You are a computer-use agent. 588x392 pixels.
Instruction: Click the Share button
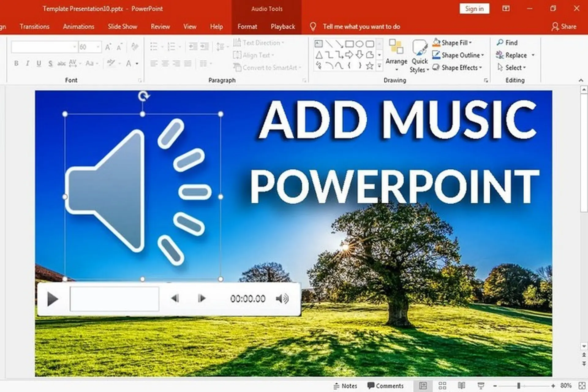pos(564,27)
